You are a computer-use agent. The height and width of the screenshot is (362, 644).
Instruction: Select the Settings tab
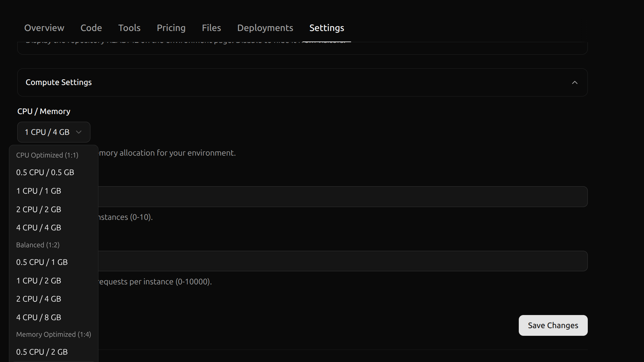(326, 28)
